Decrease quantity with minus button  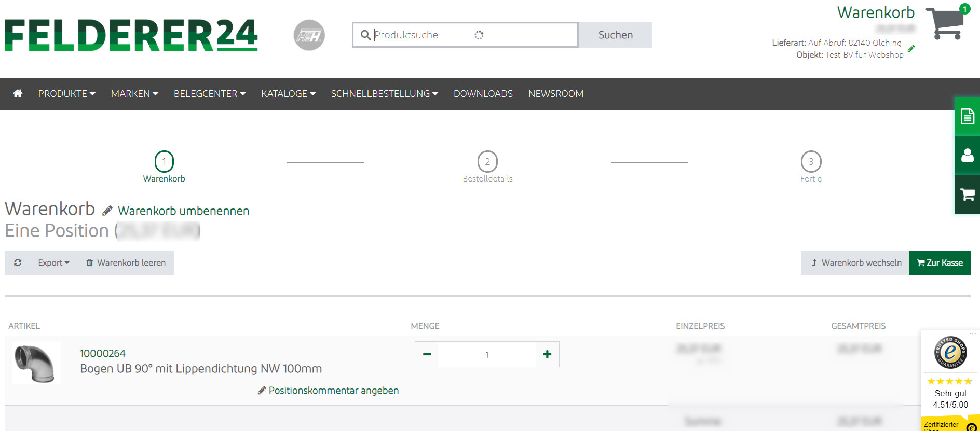pyautogui.click(x=427, y=354)
